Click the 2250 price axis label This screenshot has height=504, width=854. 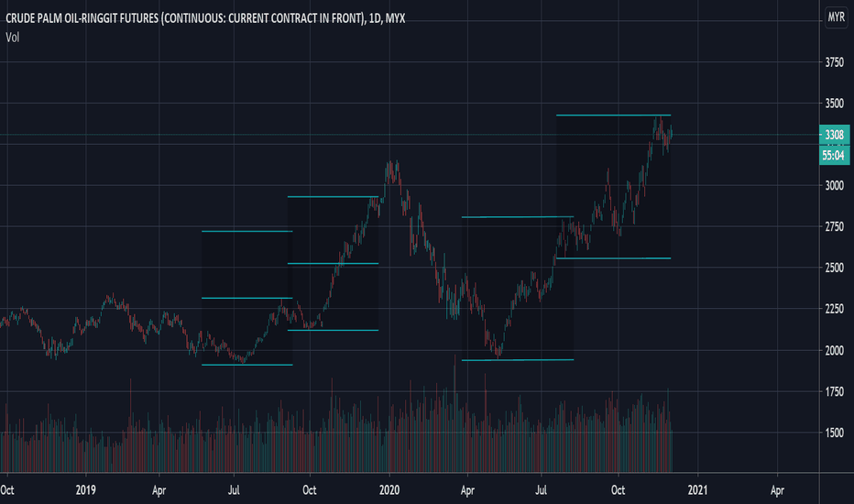click(834, 309)
